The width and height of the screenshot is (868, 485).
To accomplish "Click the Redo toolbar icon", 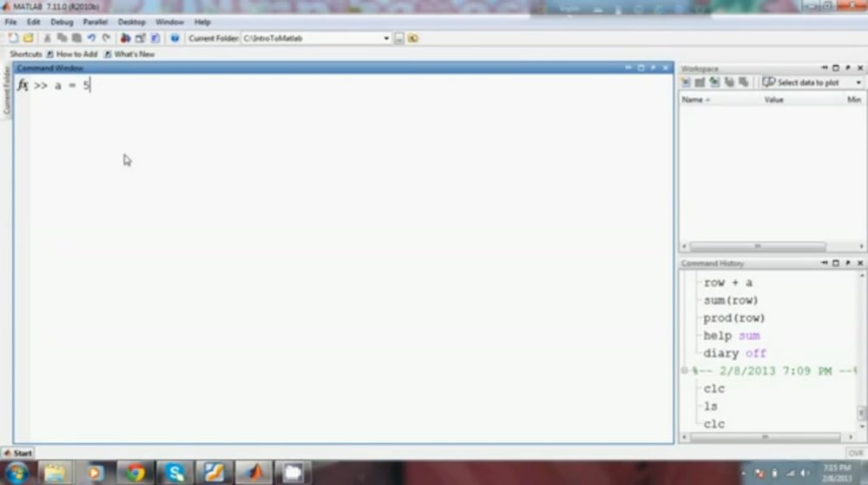I will point(106,38).
